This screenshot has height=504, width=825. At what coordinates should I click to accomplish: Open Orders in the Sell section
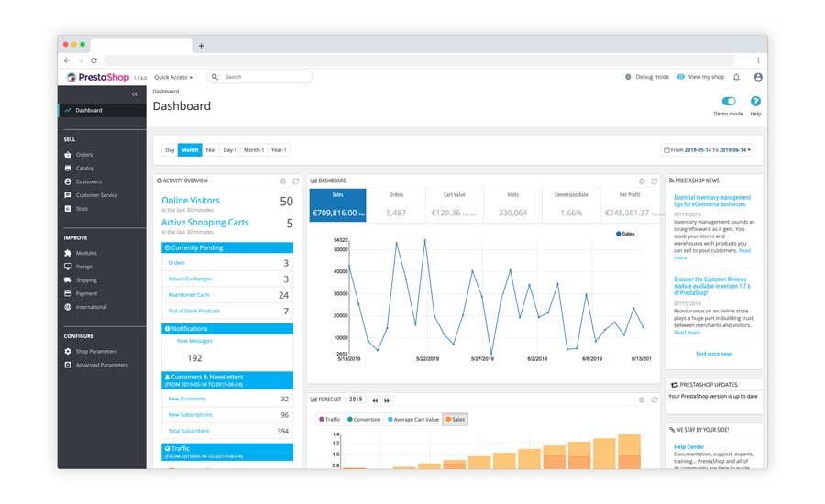coord(84,155)
